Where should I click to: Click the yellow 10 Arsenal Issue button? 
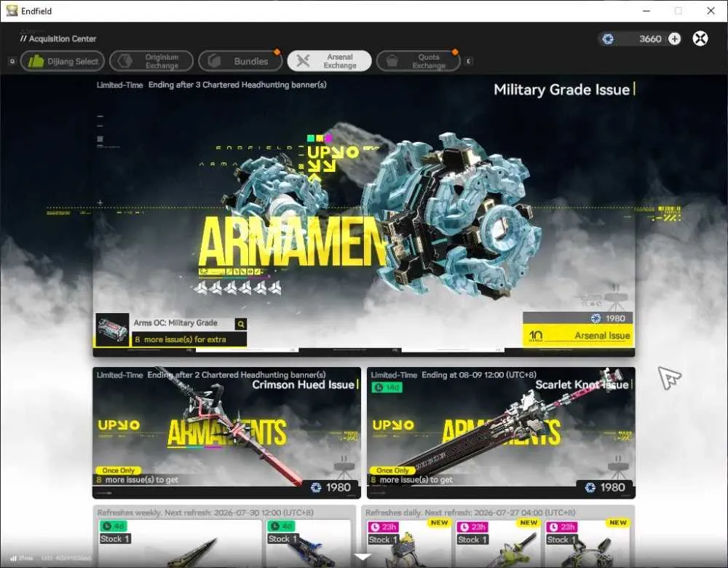(579, 335)
